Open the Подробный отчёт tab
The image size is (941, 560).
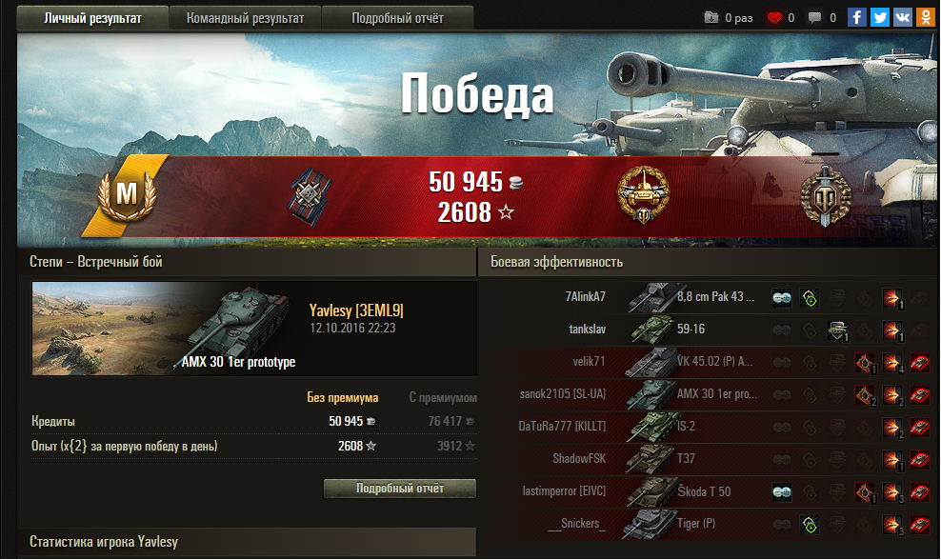pyautogui.click(x=397, y=18)
